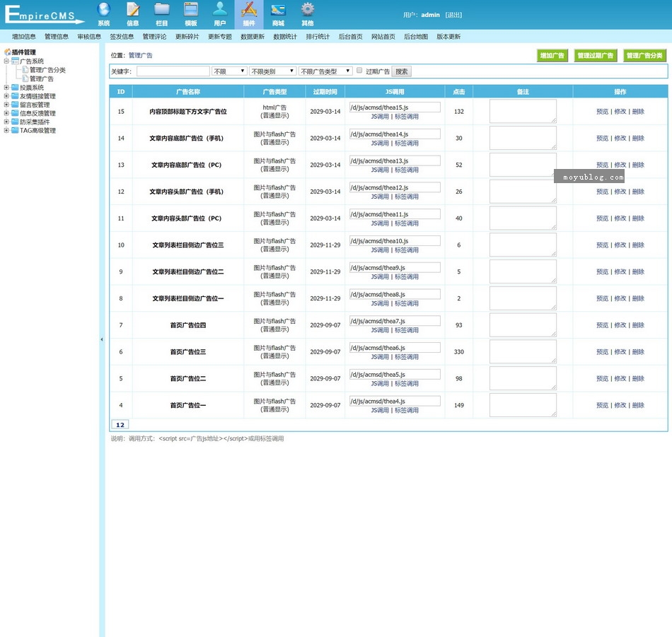Image resolution: width=672 pixels, height=637 pixels.
Task: Open the 增加信息 menu item
Action: (x=24, y=37)
